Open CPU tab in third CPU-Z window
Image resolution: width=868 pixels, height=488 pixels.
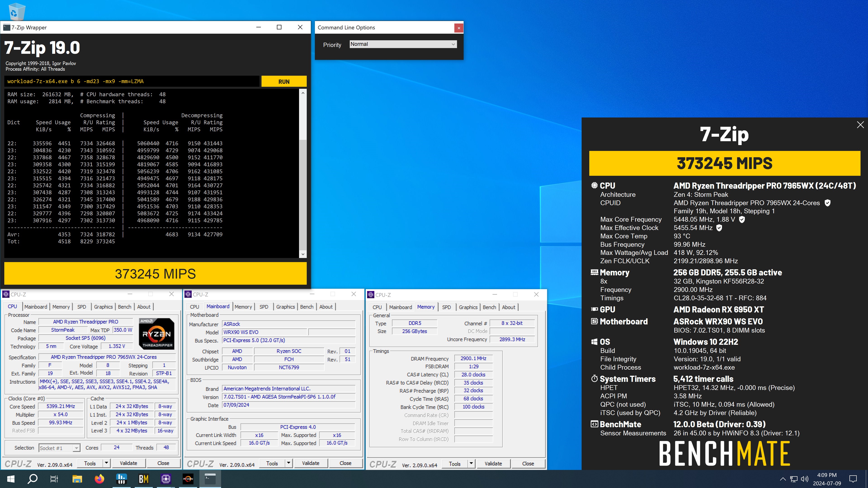377,307
